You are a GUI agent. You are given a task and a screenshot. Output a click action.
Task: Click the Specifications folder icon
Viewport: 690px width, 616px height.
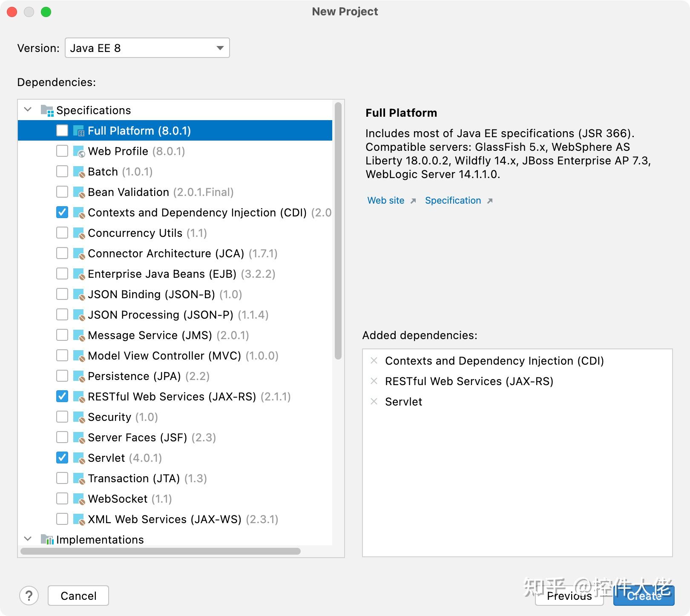46,110
